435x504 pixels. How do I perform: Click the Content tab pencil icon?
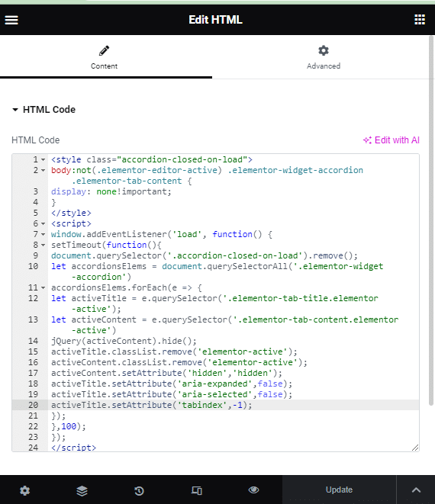pyautogui.click(x=104, y=50)
